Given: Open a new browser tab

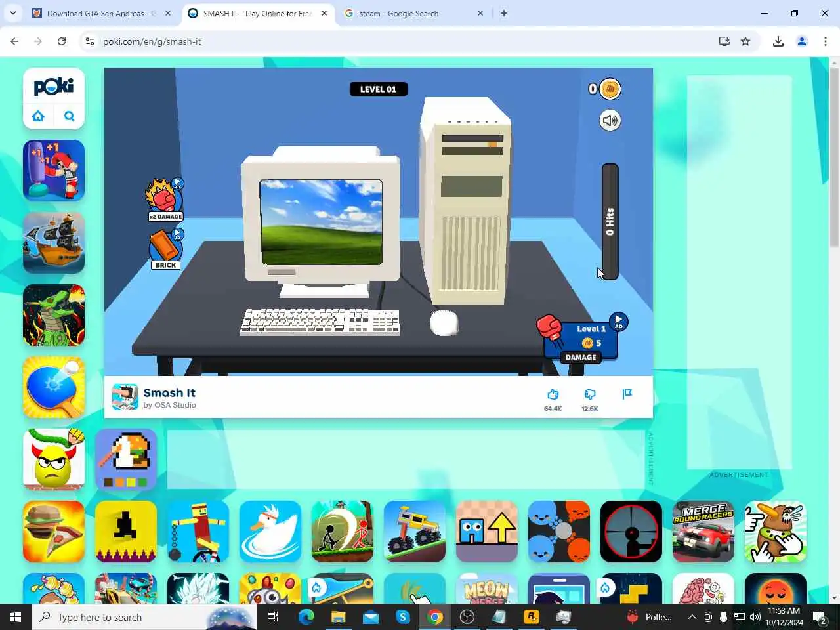Looking at the screenshot, I should [x=504, y=13].
